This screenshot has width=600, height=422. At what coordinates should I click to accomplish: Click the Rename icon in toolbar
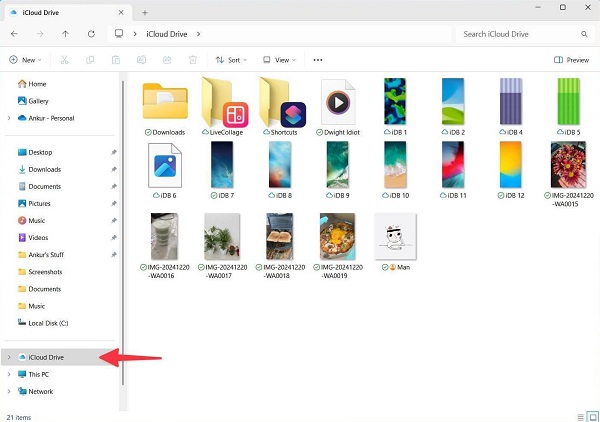click(x=141, y=60)
